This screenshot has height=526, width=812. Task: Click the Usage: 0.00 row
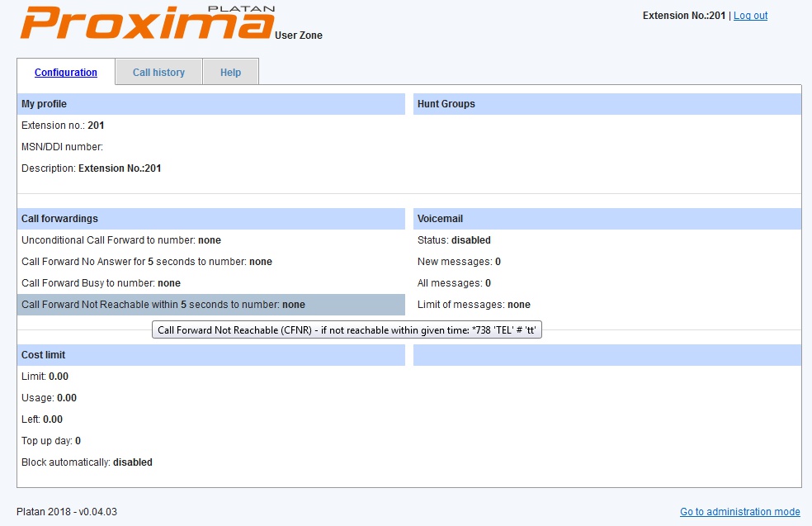210,398
